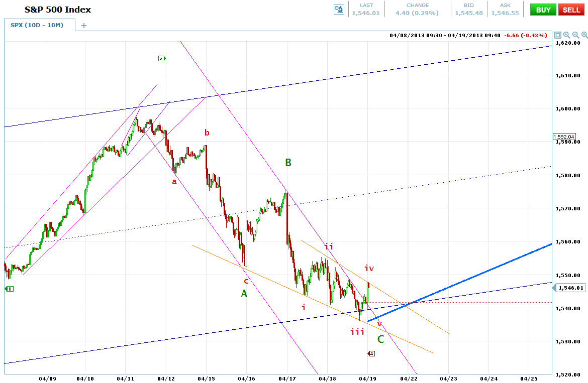
Task: Add a new chart tab with plus
Action: coord(84,26)
